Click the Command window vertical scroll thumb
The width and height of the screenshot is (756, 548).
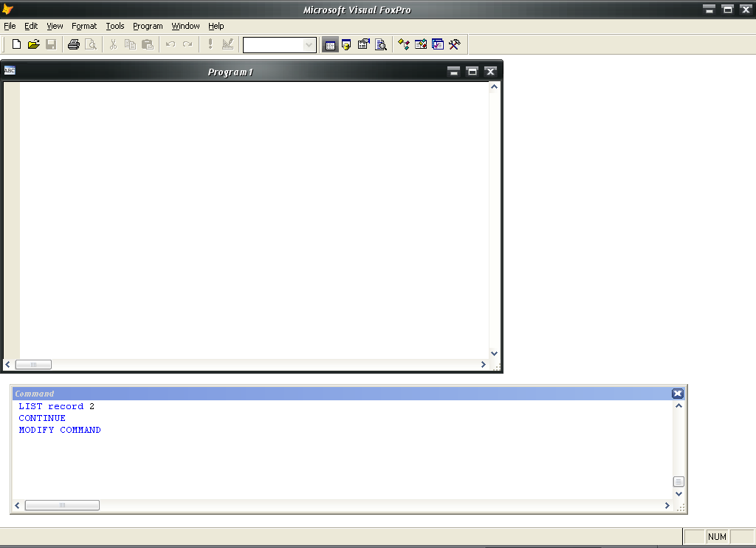[x=679, y=482]
